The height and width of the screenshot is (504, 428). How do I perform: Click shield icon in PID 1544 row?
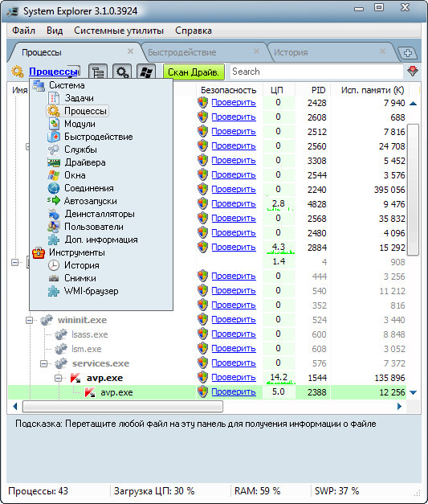[x=202, y=377]
